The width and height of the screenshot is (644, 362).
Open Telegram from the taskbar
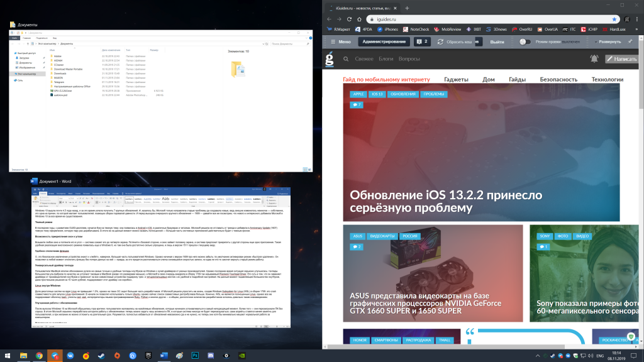tap(55, 356)
